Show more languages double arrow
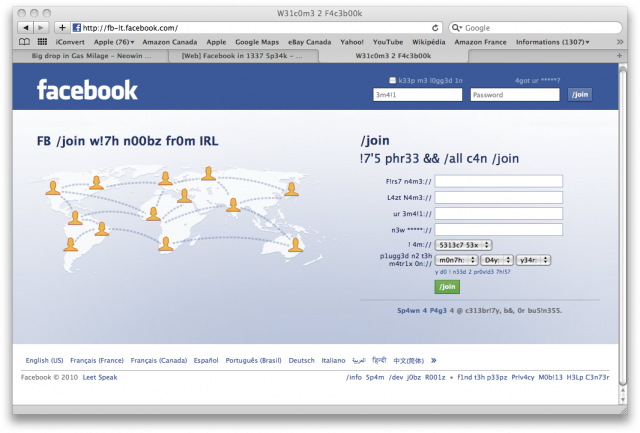The width and height of the screenshot is (640, 433). 433,360
